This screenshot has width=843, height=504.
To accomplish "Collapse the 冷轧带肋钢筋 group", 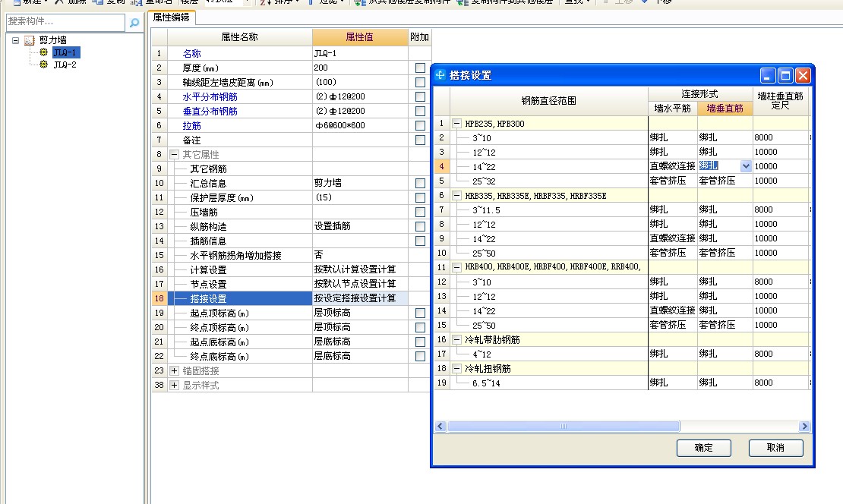I will (x=456, y=339).
